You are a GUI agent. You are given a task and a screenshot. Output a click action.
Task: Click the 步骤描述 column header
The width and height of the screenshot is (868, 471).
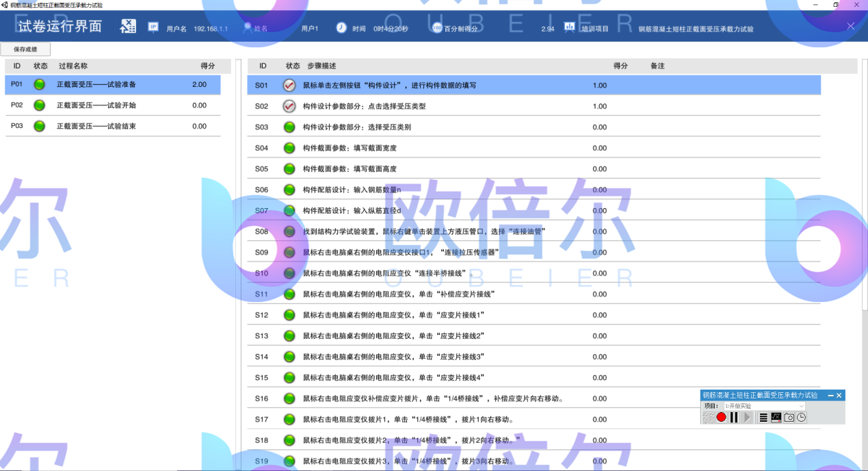(x=321, y=66)
